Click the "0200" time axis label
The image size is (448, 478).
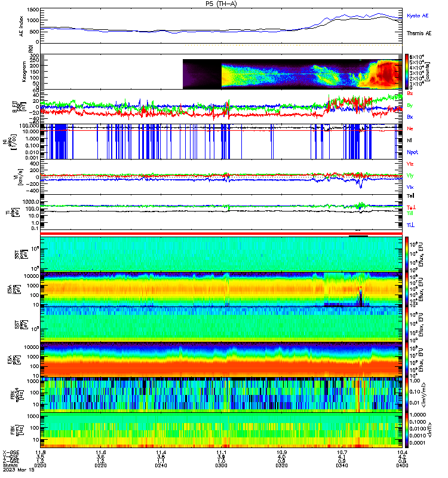(x=40, y=465)
